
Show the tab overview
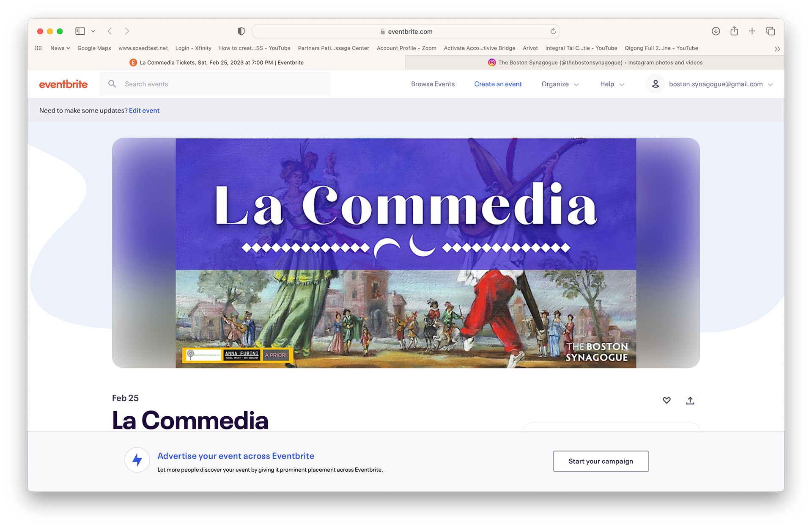(771, 31)
